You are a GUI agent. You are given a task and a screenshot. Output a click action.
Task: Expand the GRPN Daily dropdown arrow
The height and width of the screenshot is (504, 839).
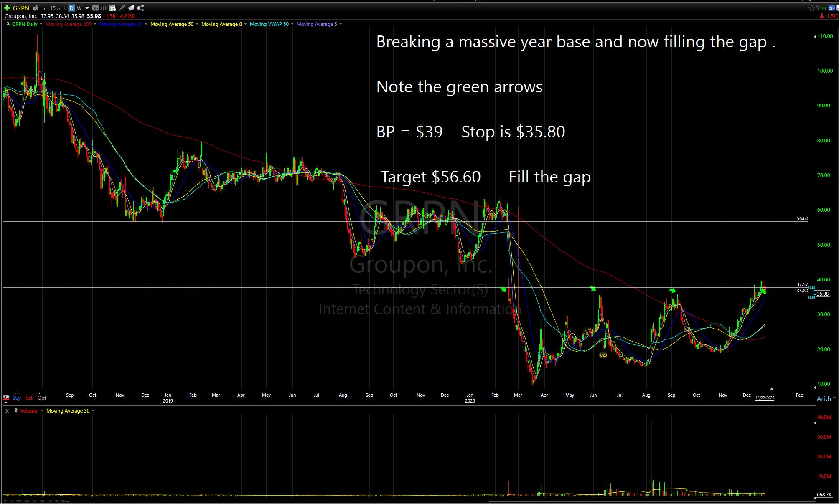(41, 24)
